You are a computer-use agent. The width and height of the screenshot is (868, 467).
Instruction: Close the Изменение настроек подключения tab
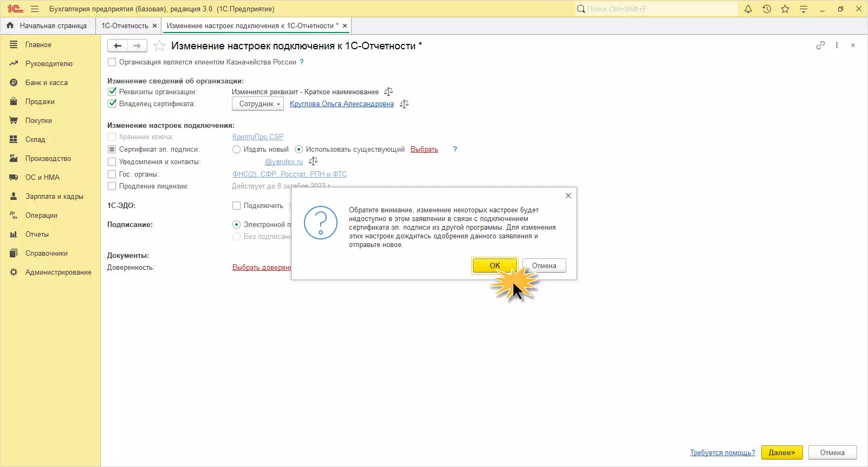345,25
